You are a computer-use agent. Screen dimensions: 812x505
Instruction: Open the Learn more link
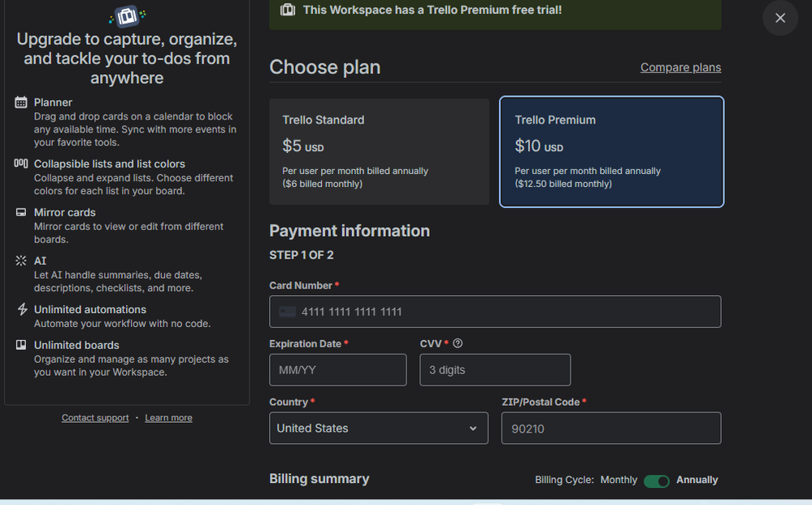[x=168, y=418]
